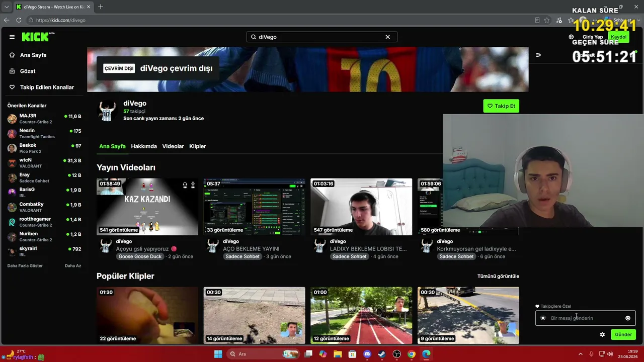The width and height of the screenshot is (644, 362).
Task: Go back in the browser
Action: click(x=7, y=20)
